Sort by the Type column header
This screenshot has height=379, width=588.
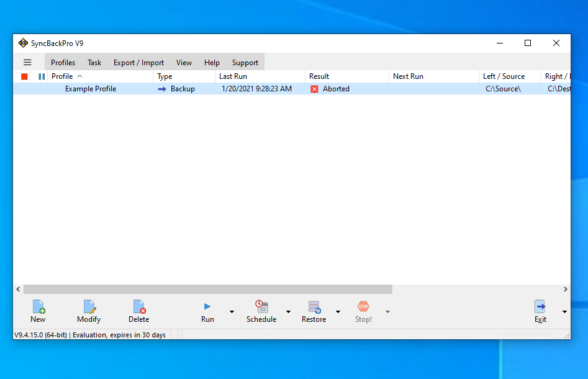pyautogui.click(x=184, y=76)
